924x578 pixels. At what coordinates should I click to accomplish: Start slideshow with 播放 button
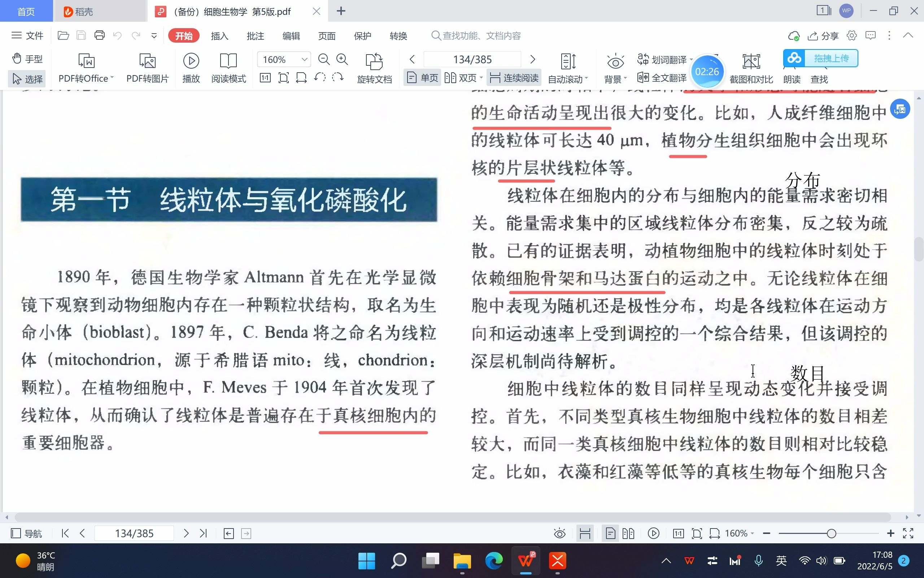pos(191,68)
